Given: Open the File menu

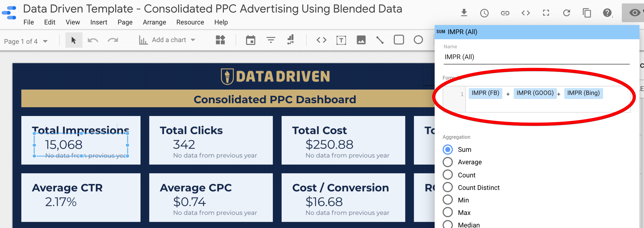Looking at the screenshot, I should click(29, 22).
